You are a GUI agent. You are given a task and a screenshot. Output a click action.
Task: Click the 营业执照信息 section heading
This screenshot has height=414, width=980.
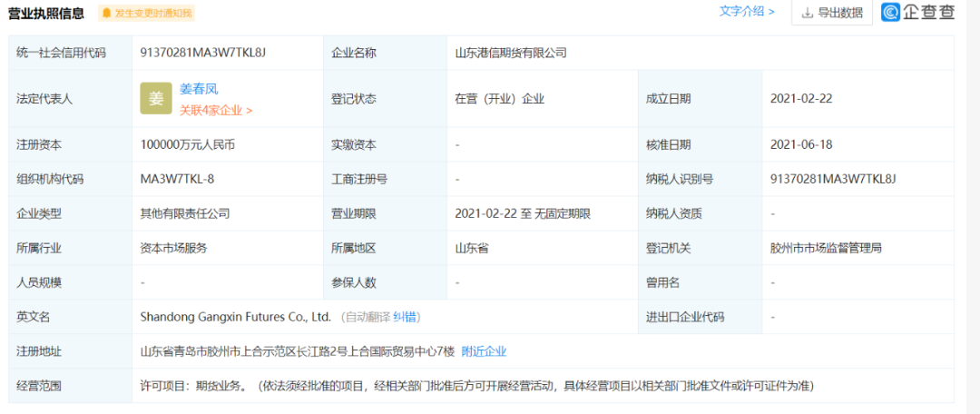45,13
